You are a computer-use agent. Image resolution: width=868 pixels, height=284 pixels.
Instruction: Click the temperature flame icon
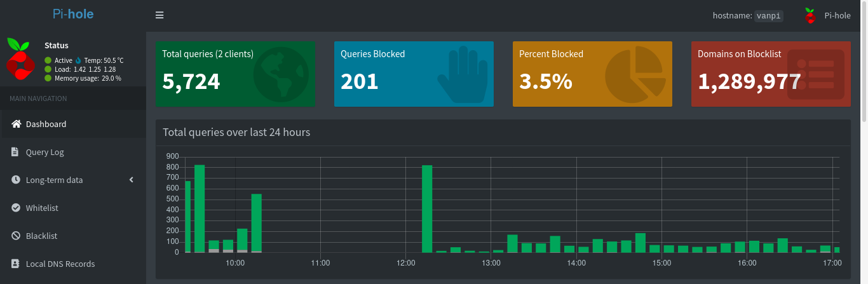pos(79,60)
